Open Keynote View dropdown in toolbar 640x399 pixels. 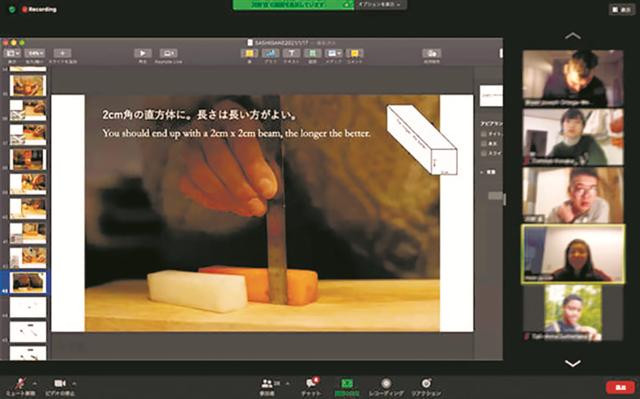point(11,53)
